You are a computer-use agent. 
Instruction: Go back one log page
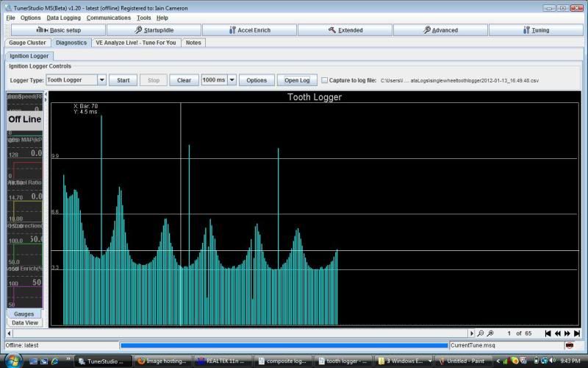[558, 333]
